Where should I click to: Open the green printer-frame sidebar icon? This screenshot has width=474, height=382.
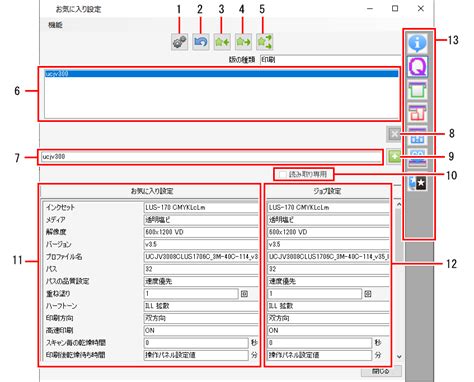tap(417, 90)
